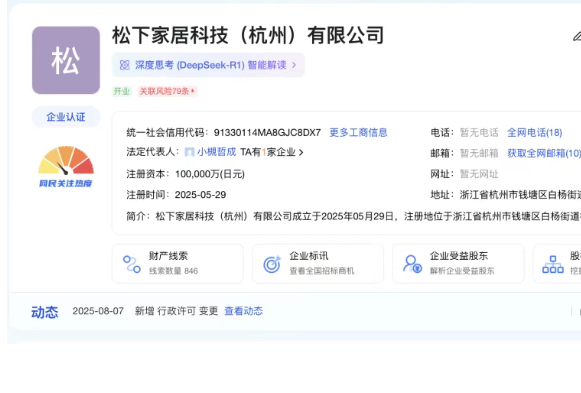This screenshot has height=393, width=581.
Task: Click company title 松下家居科技（杭州）有限公司
Action: pyautogui.click(x=248, y=36)
